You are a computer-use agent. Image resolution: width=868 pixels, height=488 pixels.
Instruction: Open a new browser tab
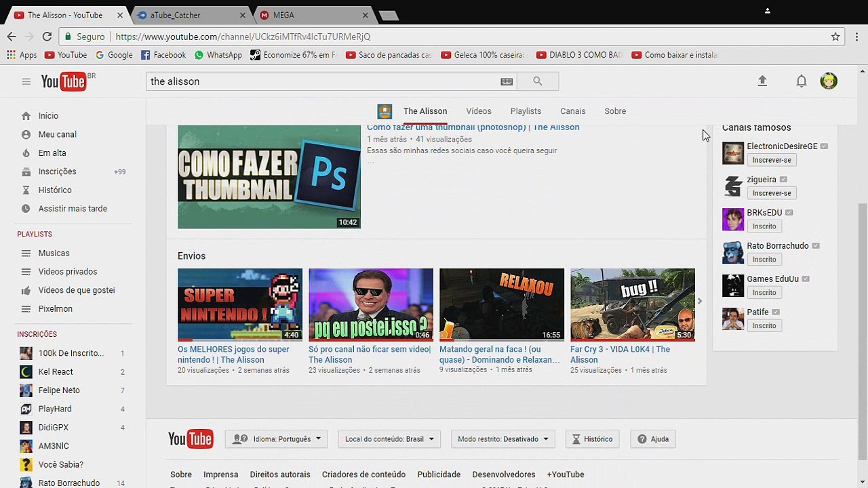pos(388,16)
